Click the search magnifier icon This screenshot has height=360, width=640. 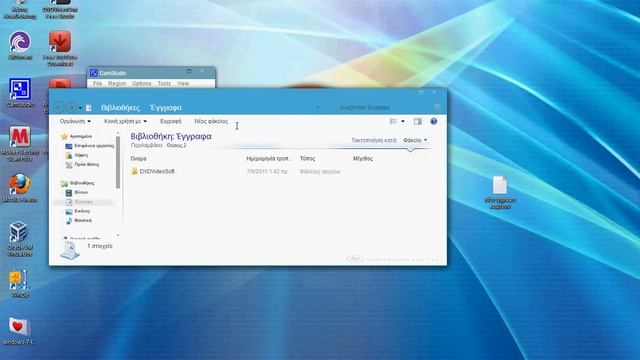click(x=438, y=107)
